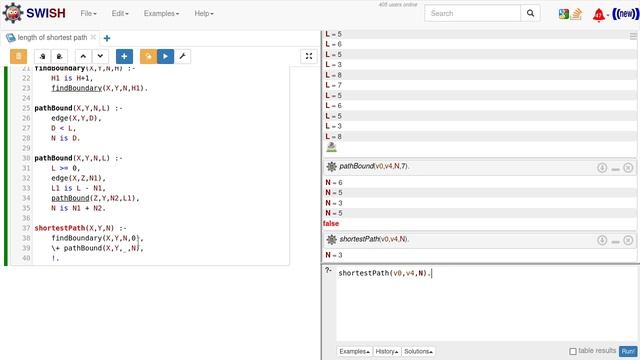Switch to 'length of shortest path' tab
640x360 pixels.
point(52,38)
